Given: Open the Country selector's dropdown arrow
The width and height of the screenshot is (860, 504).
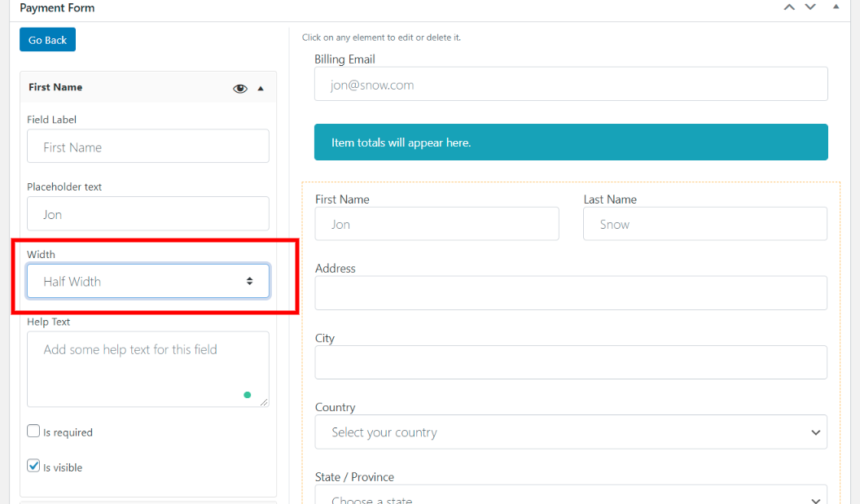Looking at the screenshot, I should [815, 432].
